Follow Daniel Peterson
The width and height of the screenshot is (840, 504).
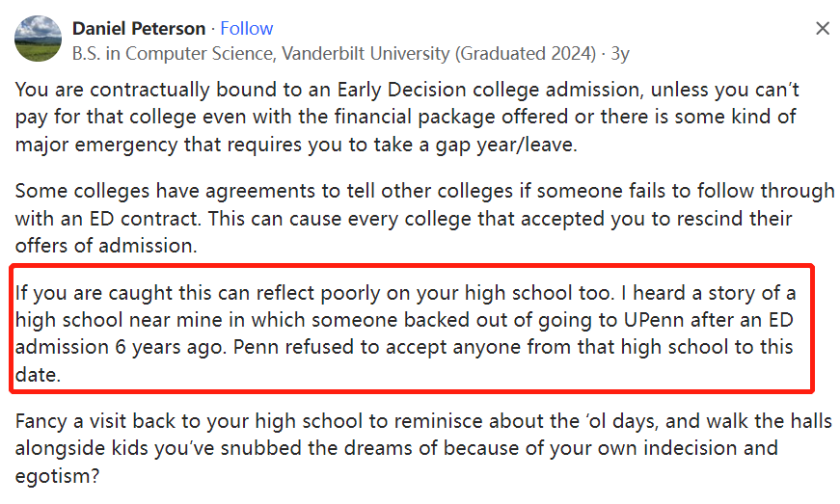[247, 29]
